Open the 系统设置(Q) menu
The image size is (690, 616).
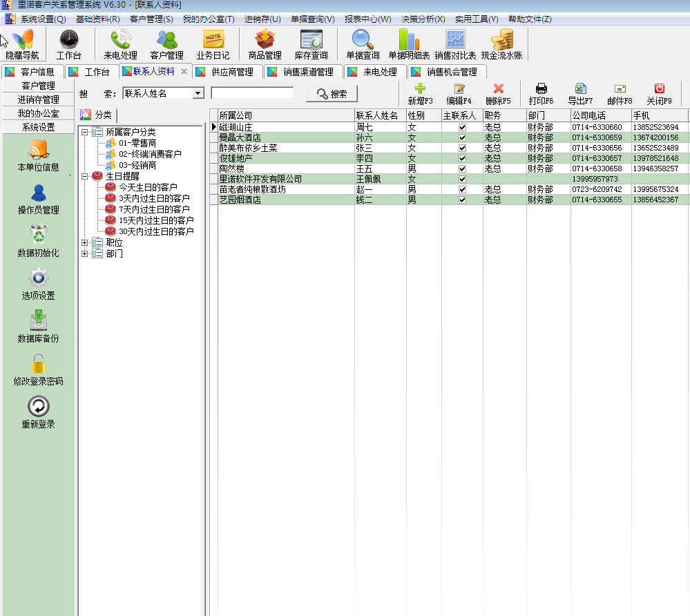coord(43,19)
